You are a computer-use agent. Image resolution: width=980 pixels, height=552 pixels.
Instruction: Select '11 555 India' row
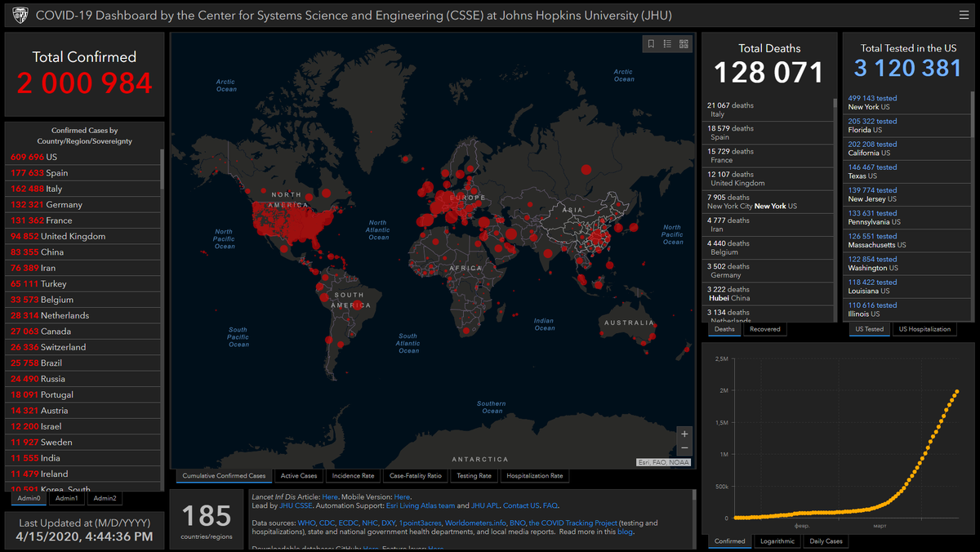pyautogui.click(x=84, y=458)
